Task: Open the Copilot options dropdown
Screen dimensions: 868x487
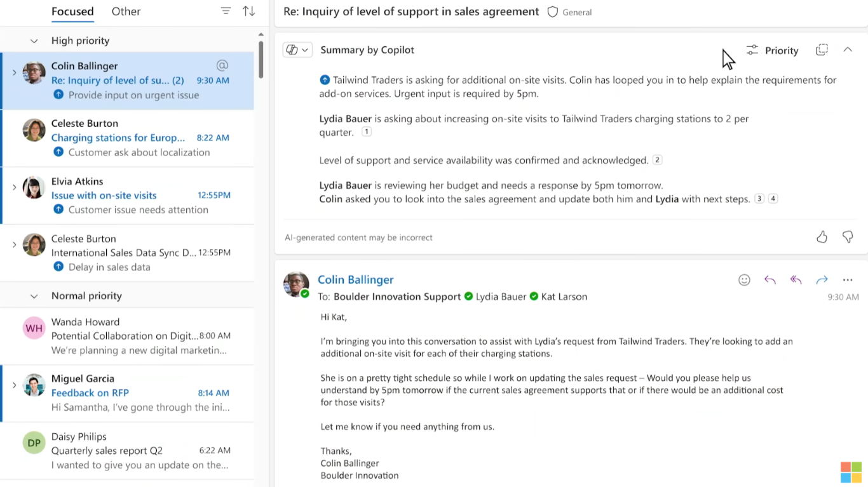Action: [x=297, y=49]
